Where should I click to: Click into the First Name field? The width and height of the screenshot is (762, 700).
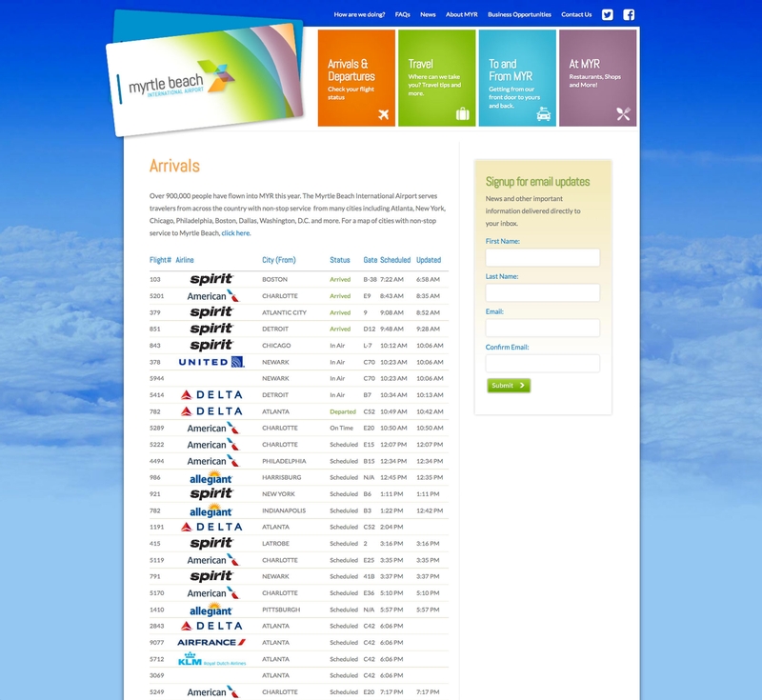pos(542,257)
